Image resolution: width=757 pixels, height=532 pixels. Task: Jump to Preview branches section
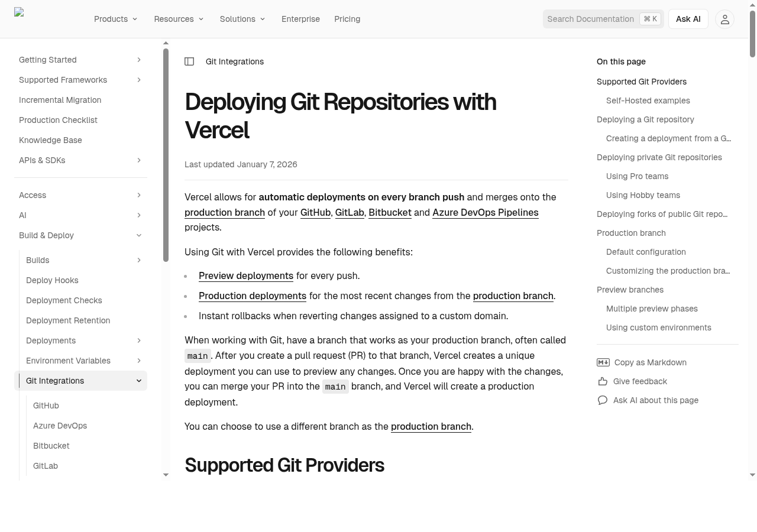pos(630,290)
